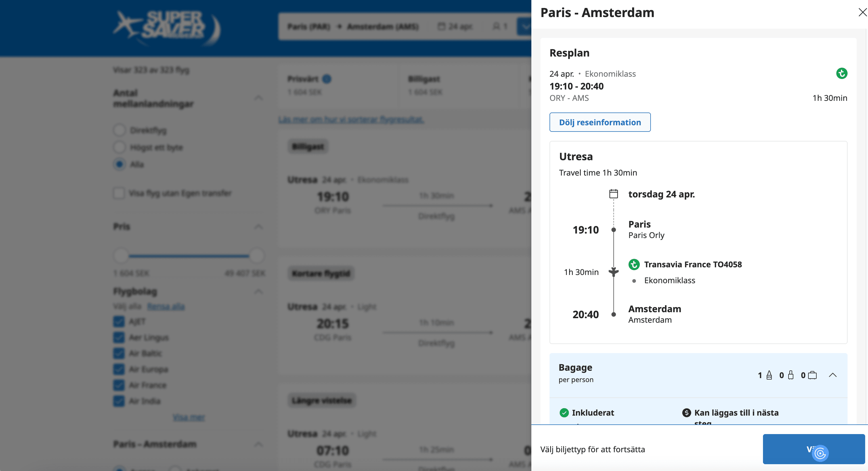Image resolution: width=868 pixels, height=471 pixels.
Task: Click the airplane icon on flight timeline
Action: (613, 271)
